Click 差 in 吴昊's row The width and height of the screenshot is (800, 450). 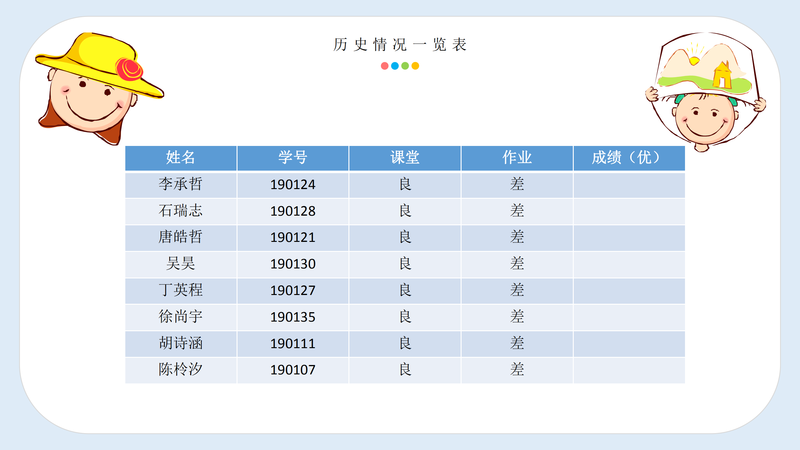click(x=517, y=264)
